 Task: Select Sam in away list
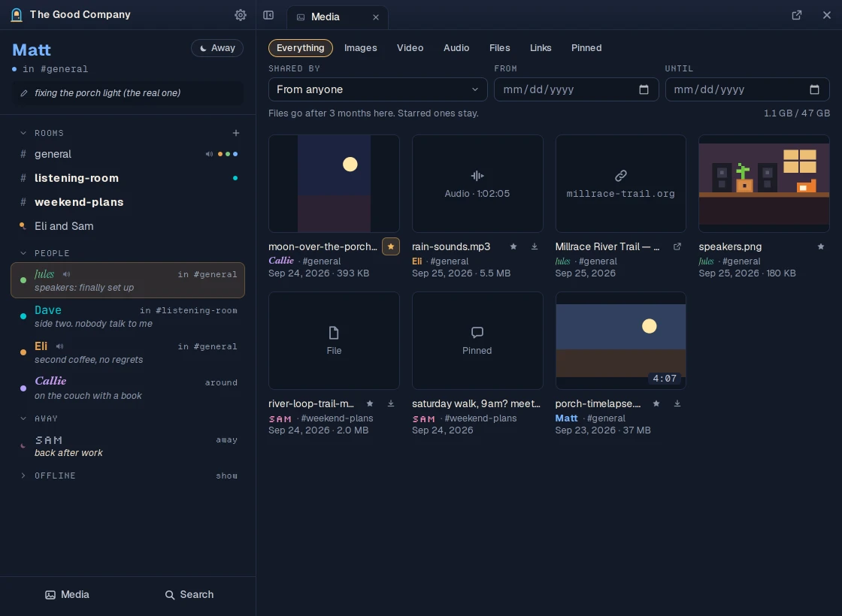point(128,446)
